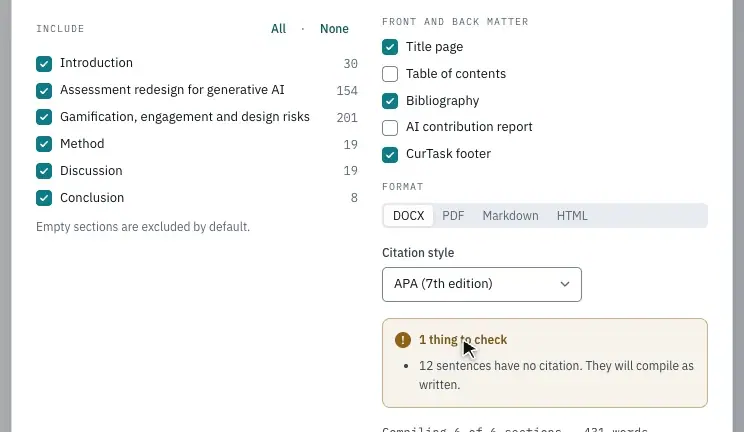Click the INCLUDE heading
744x432 pixels.
point(60,29)
